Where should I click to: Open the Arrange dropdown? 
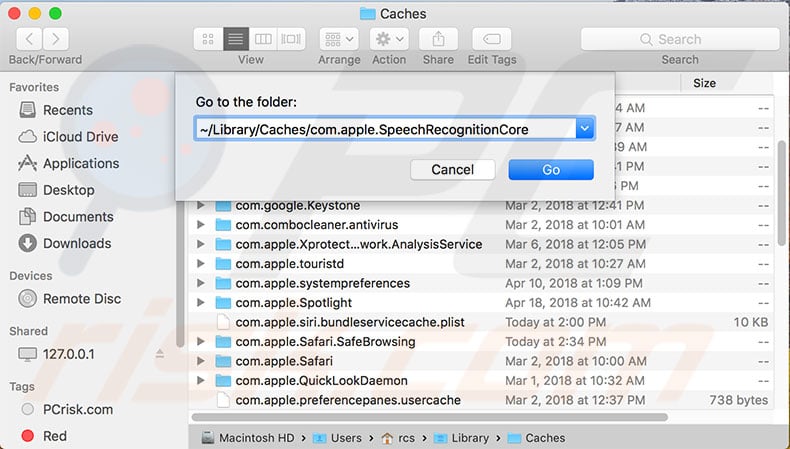click(x=339, y=39)
